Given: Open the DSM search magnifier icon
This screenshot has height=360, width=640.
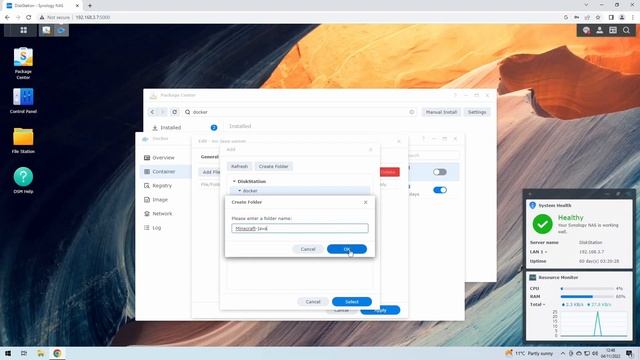Looking at the screenshot, I should [626, 30].
